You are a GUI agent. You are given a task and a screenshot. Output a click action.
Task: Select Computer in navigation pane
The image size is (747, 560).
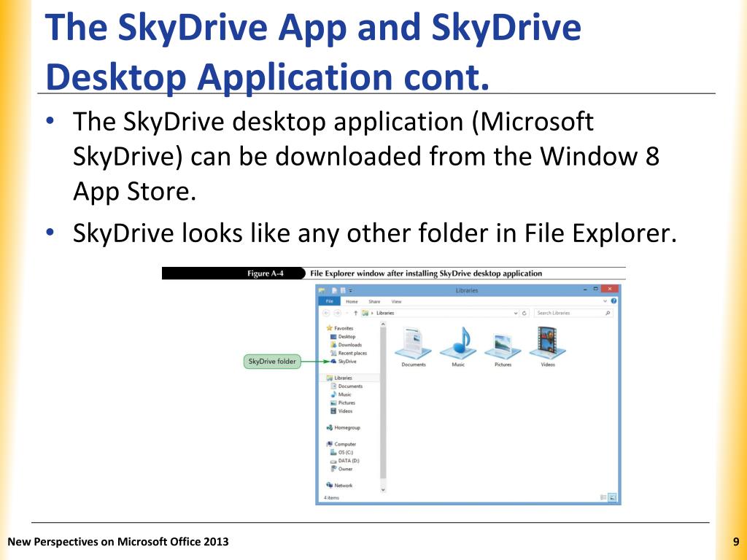tap(341, 444)
